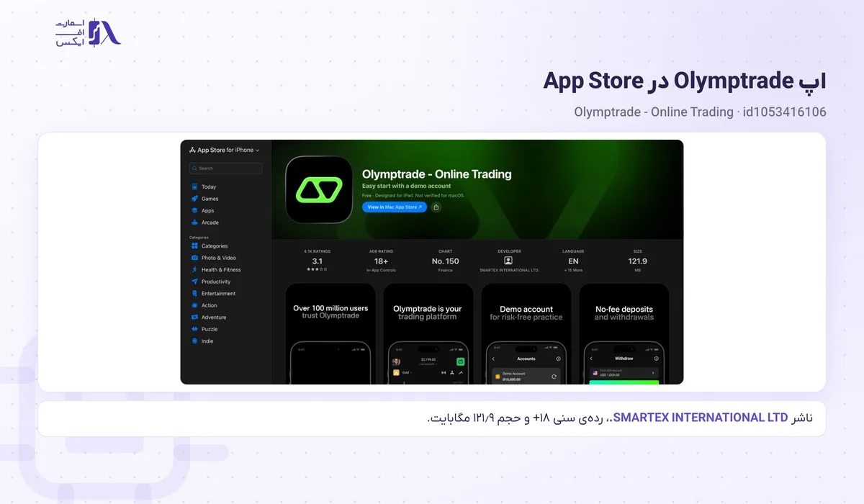Click the Games rocket icon
The image size is (864, 504).
coord(194,199)
